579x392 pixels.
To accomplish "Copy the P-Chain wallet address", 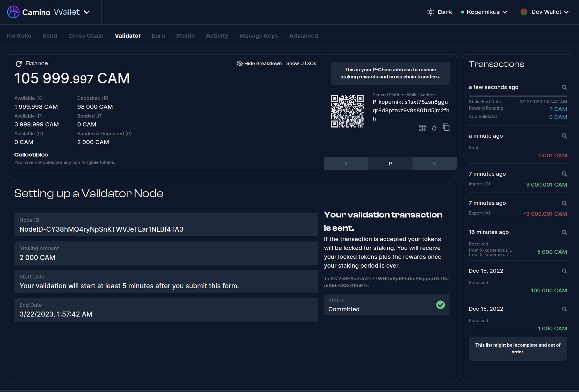I will (x=446, y=128).
